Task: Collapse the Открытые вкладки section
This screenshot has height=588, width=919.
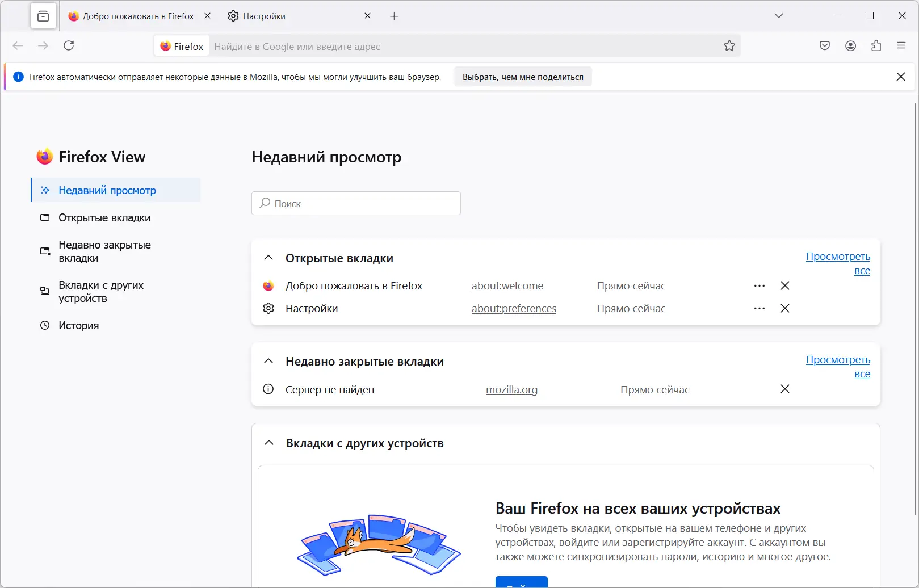Action: click(x=268, y=258)
